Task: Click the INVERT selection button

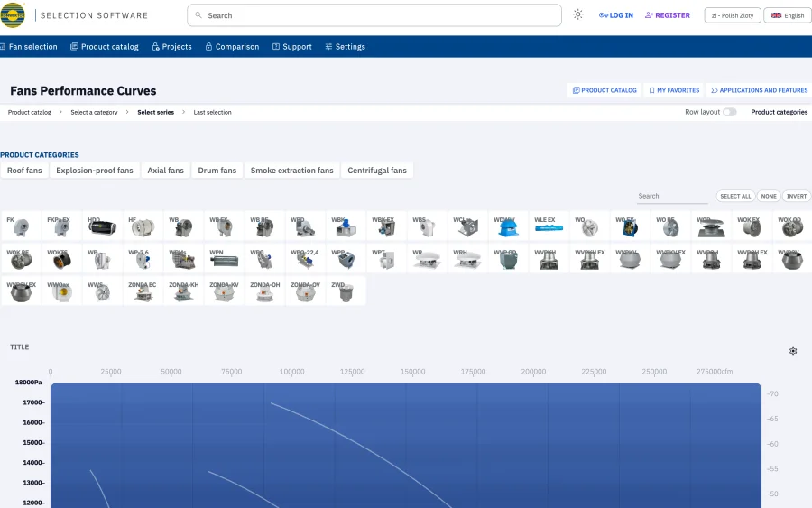Action: tap(797, 197)
